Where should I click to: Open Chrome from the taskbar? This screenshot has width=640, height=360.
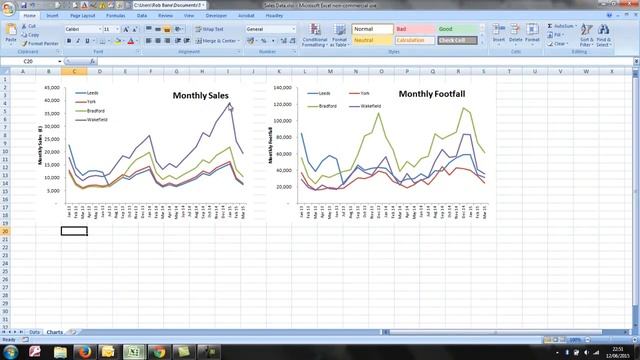click(158, 352)
